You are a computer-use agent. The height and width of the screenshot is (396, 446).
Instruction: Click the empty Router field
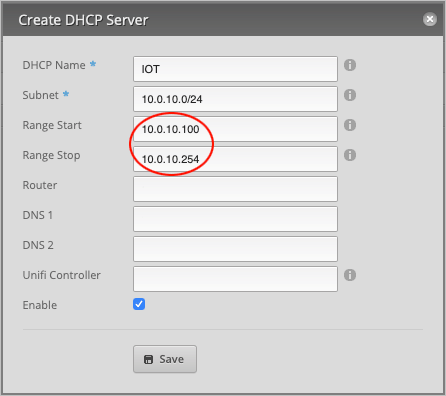tap(235, 189)
